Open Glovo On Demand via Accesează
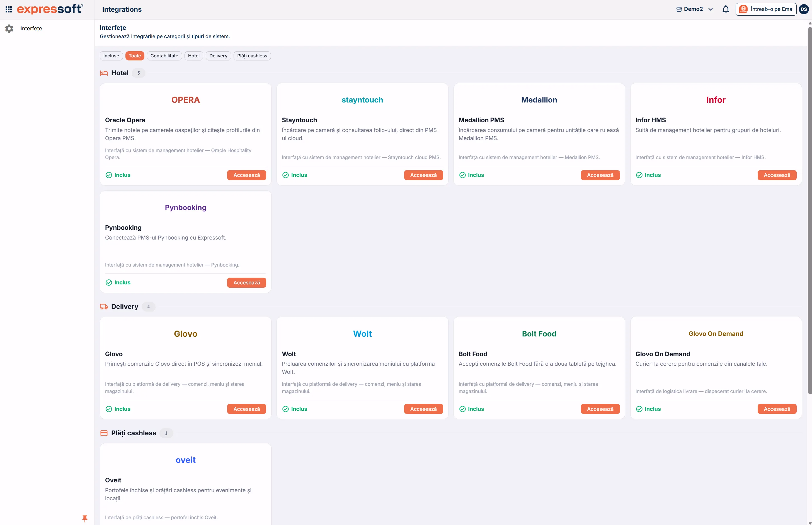812x525 pixels. tap(777, 409)
